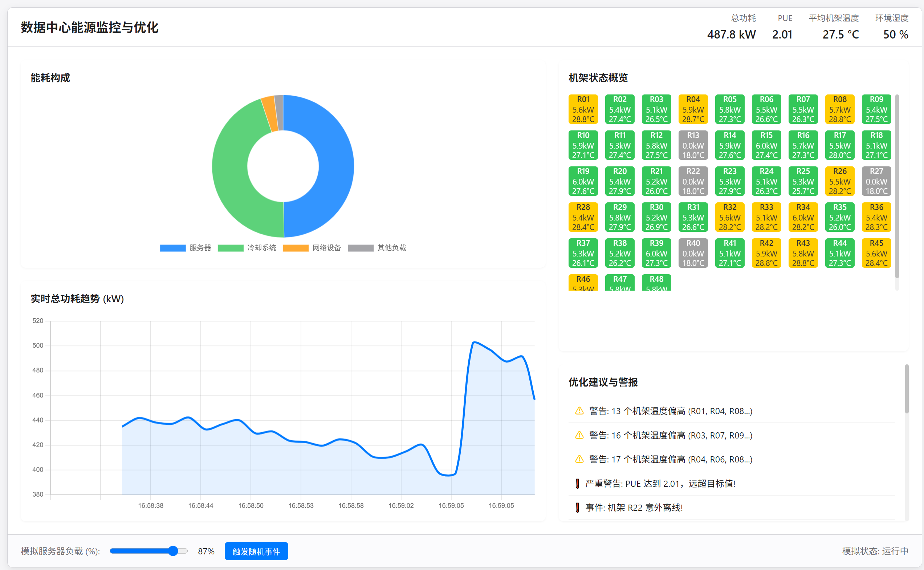Click rack tile R39 showing 6.0kW
924x570 pixels.
[656, 253]
